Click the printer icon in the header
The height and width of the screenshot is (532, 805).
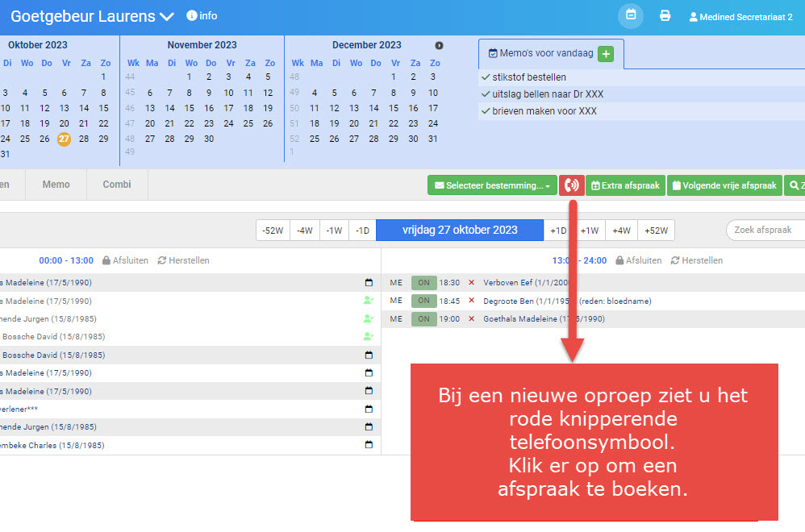point(665,16)
